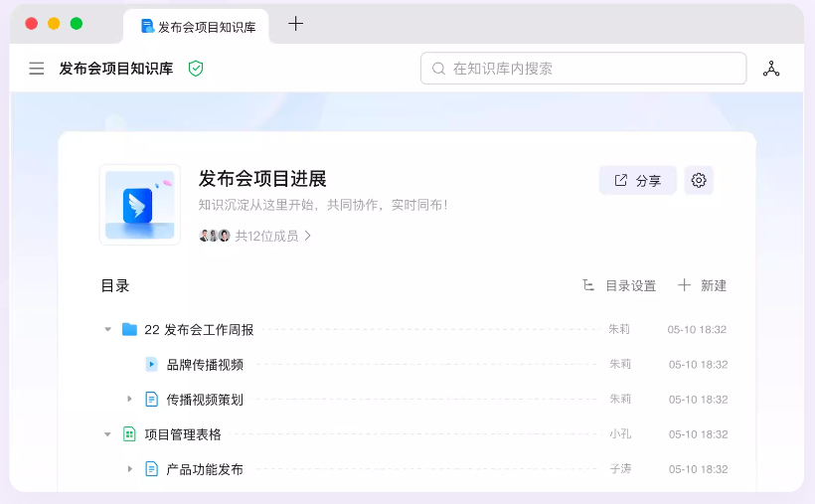Expand the 产品功能发布 item

129,469
